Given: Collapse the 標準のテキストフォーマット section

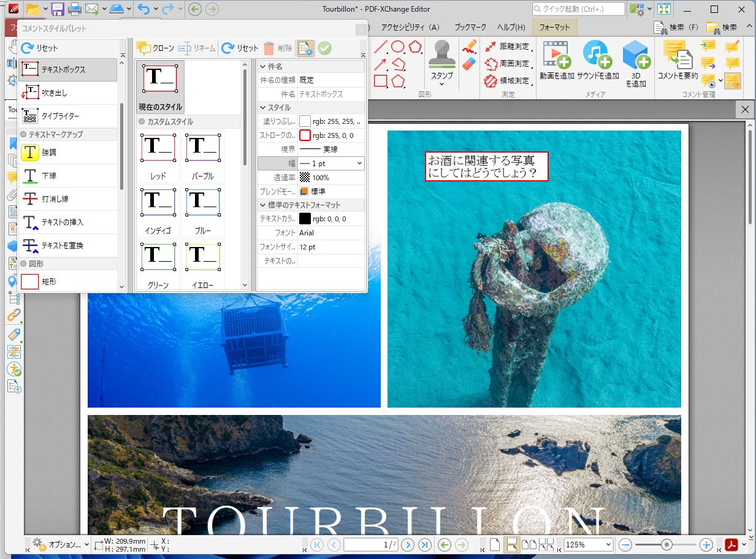Looking at the screenshot, I should pyautogui.click(x=262, y=205).
